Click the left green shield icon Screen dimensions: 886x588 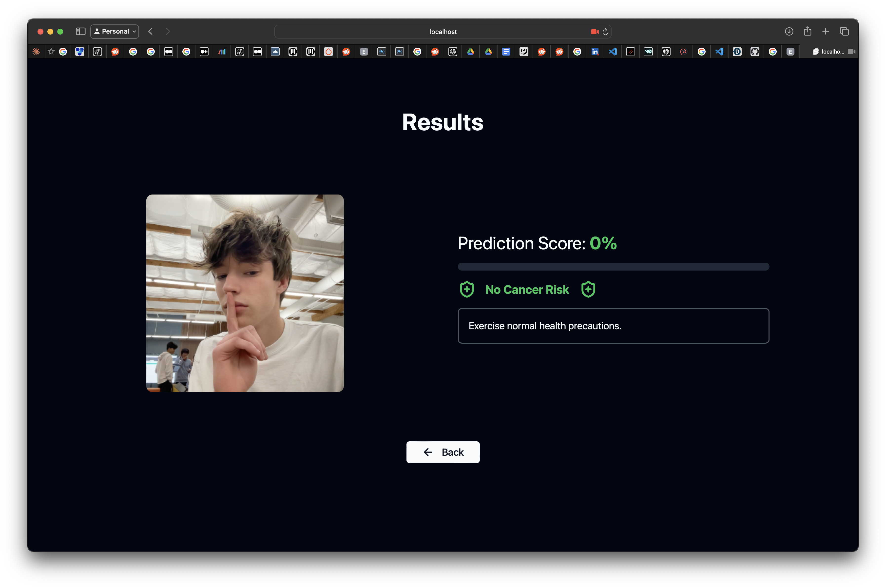coord(467,290)
